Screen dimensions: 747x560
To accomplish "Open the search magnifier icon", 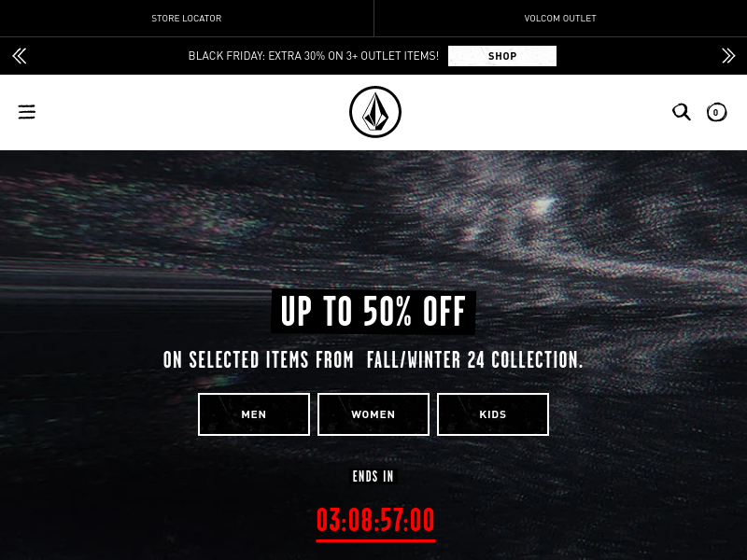I will coord(682,112).
